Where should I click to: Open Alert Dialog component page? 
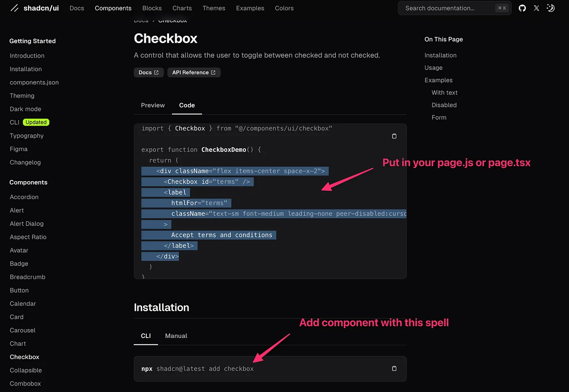pos(26,224)
